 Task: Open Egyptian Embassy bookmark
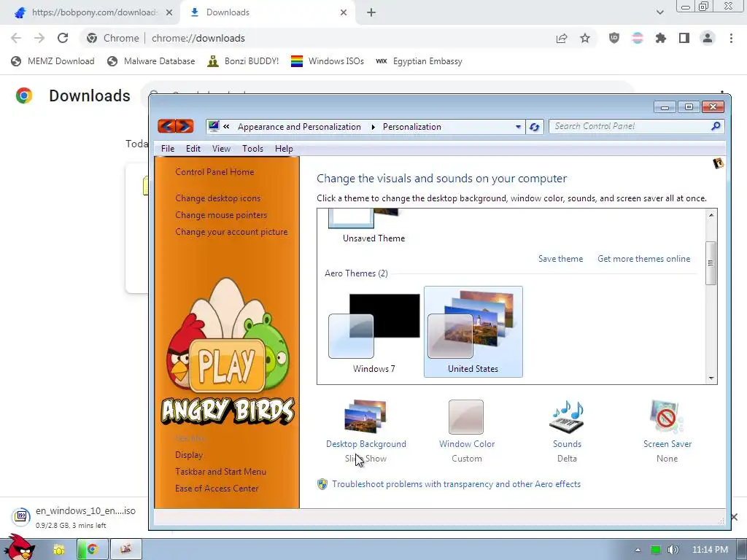(x=419, y=61)
